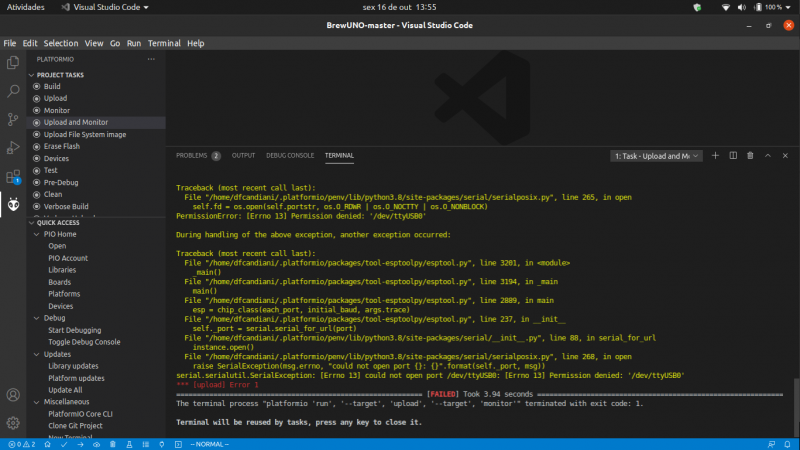The height and width of the screenshot is (450, 800).
Task: Click the checklist tasks icon in status bar
Action: (x=145, y=444)
